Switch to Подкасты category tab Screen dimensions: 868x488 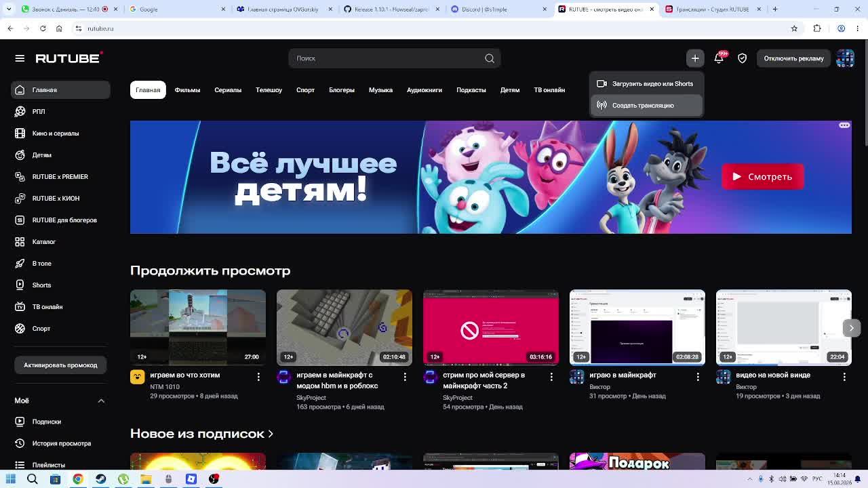471,90
